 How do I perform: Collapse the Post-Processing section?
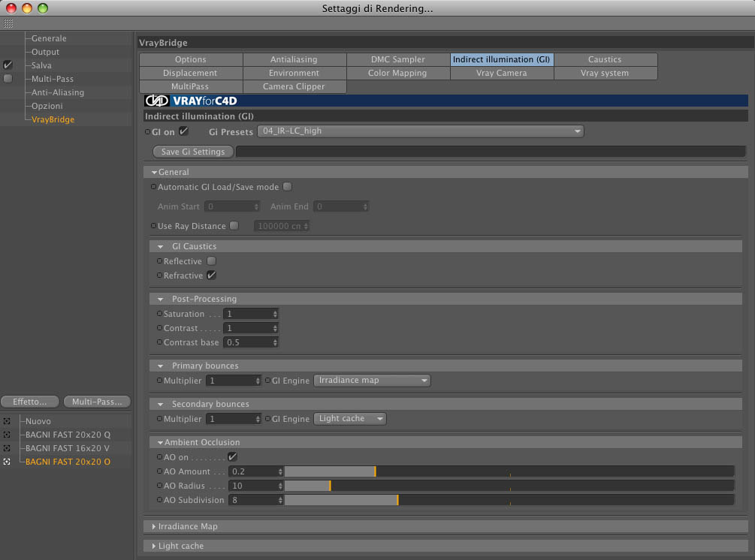click(160, 300)
